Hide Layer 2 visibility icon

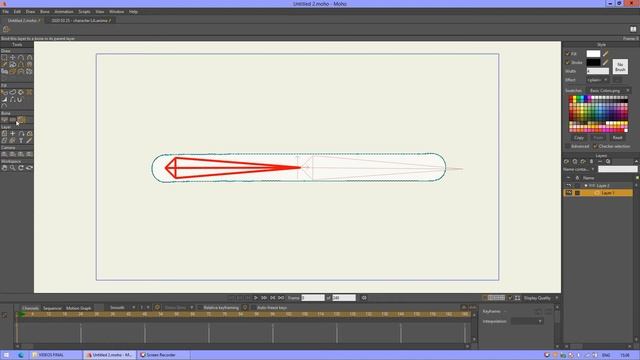click(x=569, y=185)
